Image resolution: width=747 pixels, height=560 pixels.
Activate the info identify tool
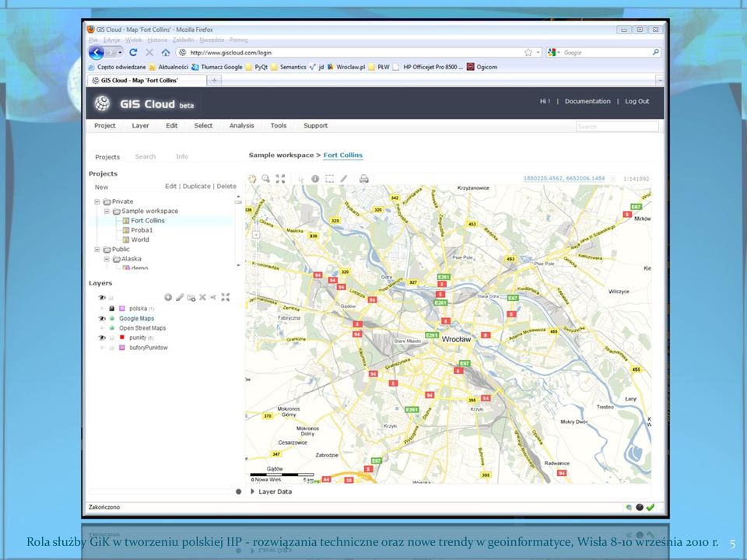(315, 179)
